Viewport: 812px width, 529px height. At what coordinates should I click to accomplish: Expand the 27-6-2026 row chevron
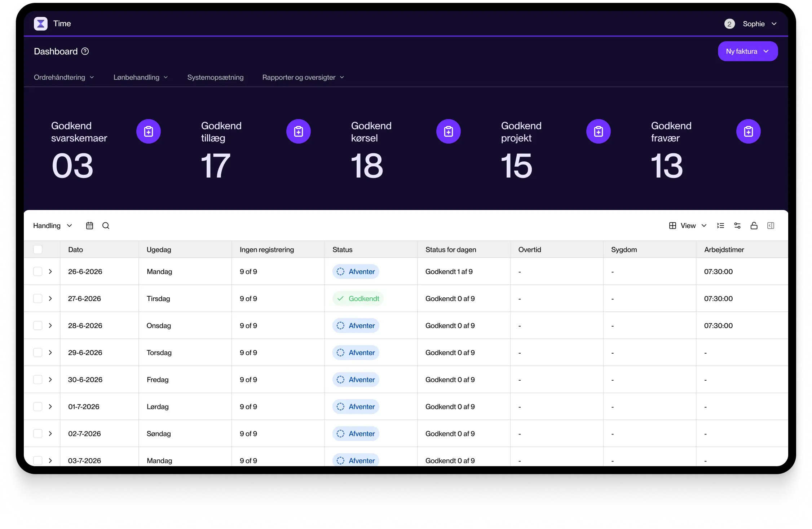coord(50,298)
